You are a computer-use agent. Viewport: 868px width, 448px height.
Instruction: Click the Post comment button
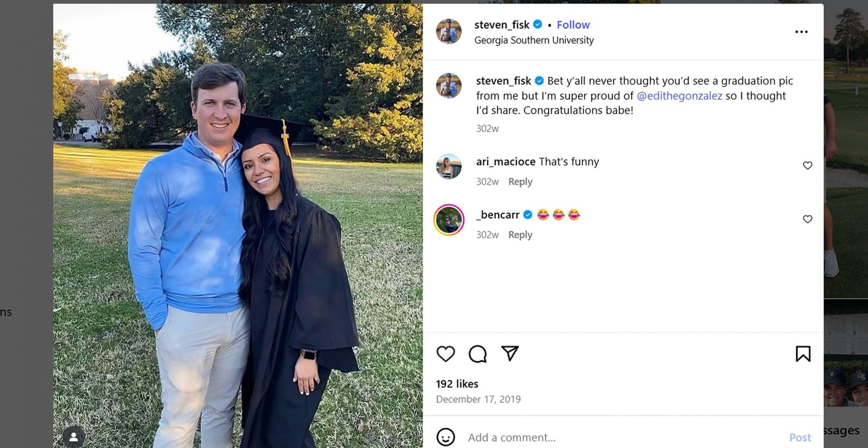pyautogui.click(x=800, y=437)
